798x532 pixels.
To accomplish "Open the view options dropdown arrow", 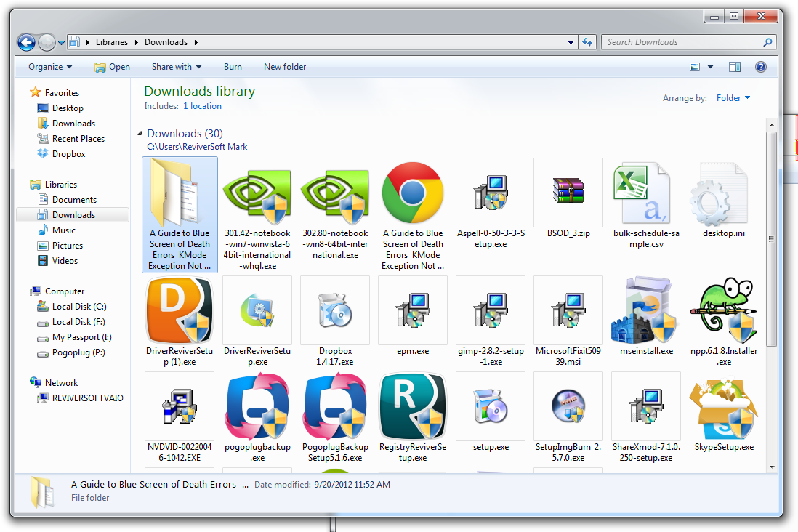I will tap(711, 67).
